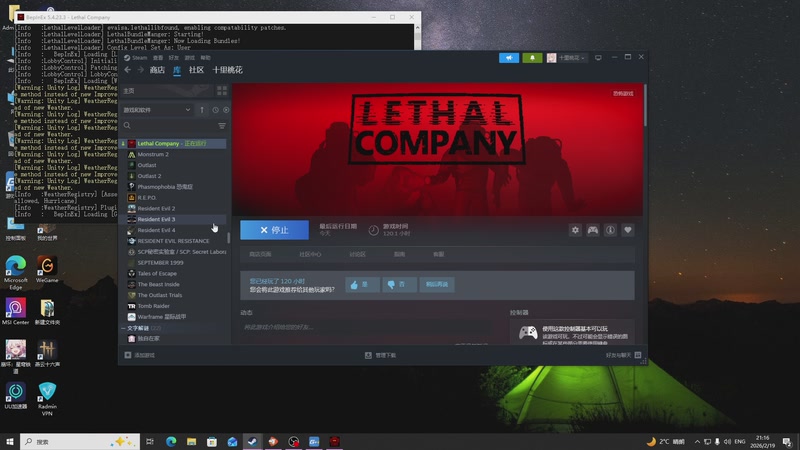Click the sort-order arrow in library sidebar

tap(202, 110)
